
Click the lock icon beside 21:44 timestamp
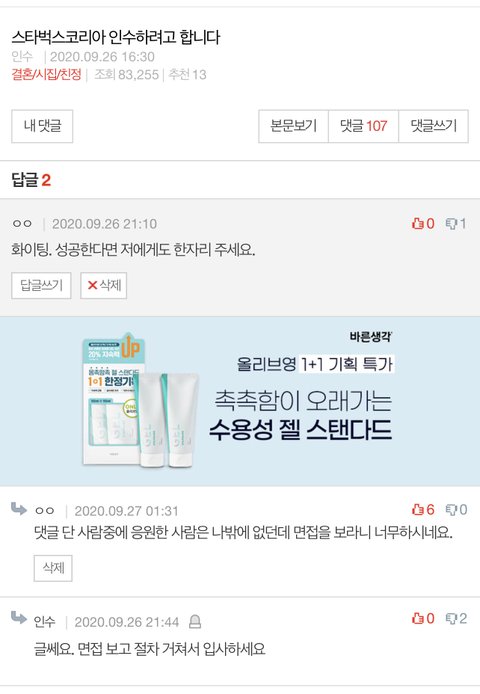[195, 622]
